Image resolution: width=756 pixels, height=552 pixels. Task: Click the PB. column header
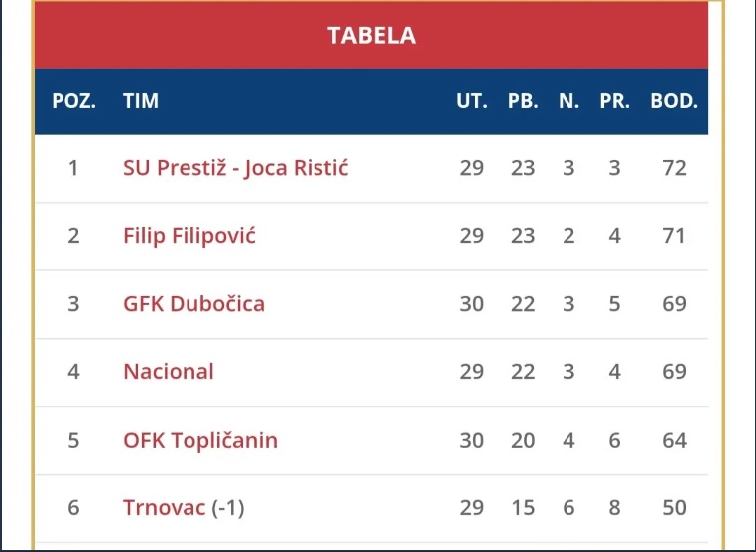tap(523, 101)
